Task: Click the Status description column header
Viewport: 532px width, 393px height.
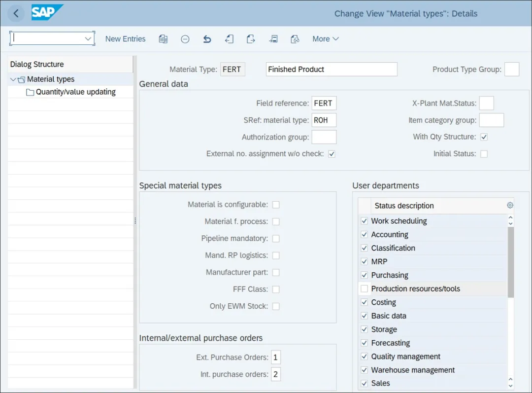Action: click(404, 206)
